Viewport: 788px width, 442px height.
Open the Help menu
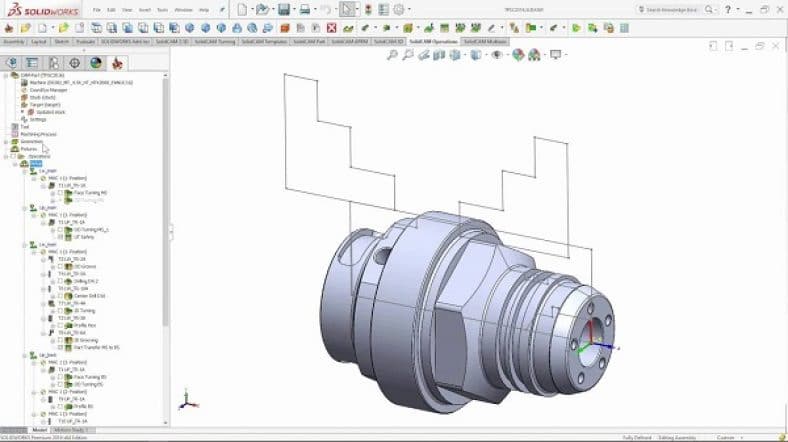(x=204, y=10)
